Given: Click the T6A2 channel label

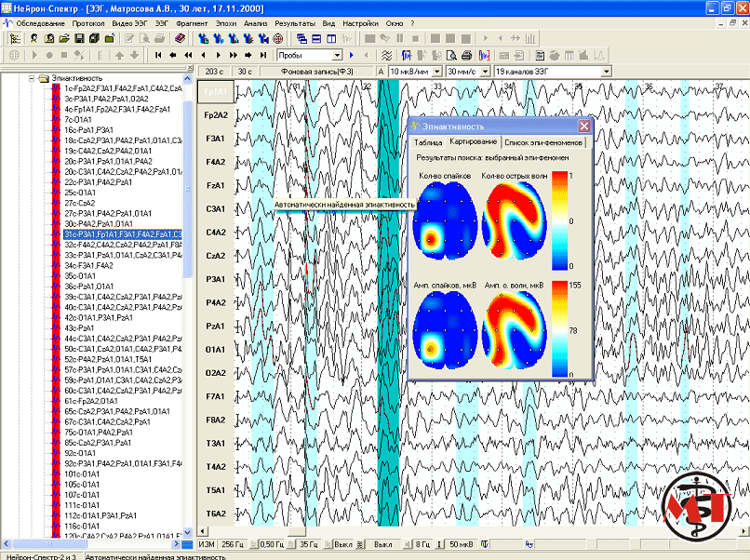Looking at the screenshot, I should (x=216, y=513).
